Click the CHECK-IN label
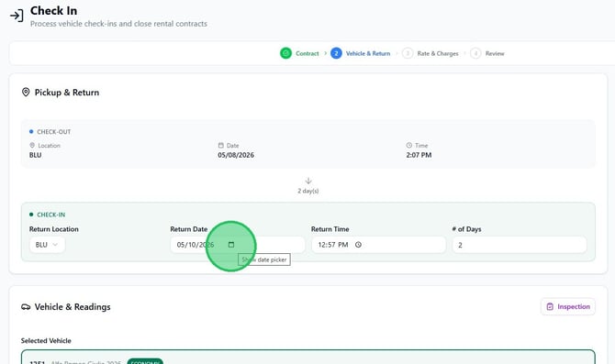Viewport: 615px width, 364px height. point(51,215)
